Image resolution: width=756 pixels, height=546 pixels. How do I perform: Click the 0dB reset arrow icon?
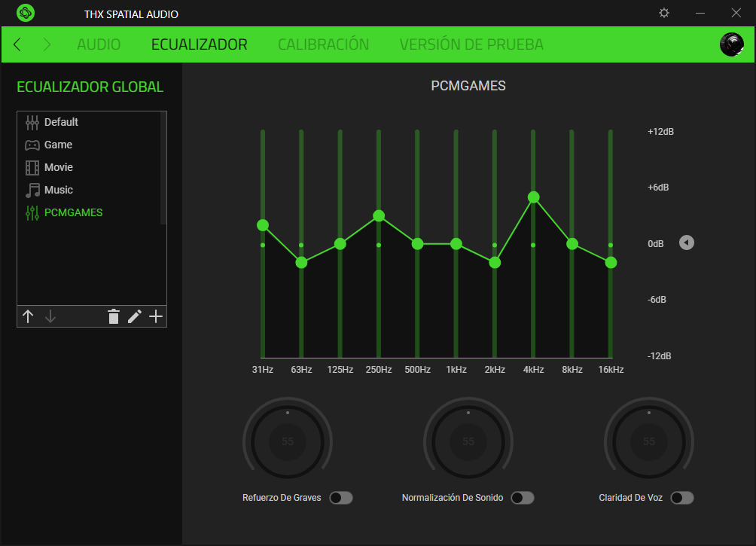coord(687,242)
